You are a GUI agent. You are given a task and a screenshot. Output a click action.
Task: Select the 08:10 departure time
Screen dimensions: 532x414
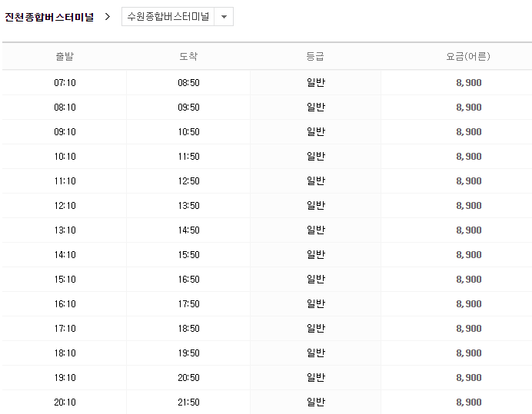65,108
